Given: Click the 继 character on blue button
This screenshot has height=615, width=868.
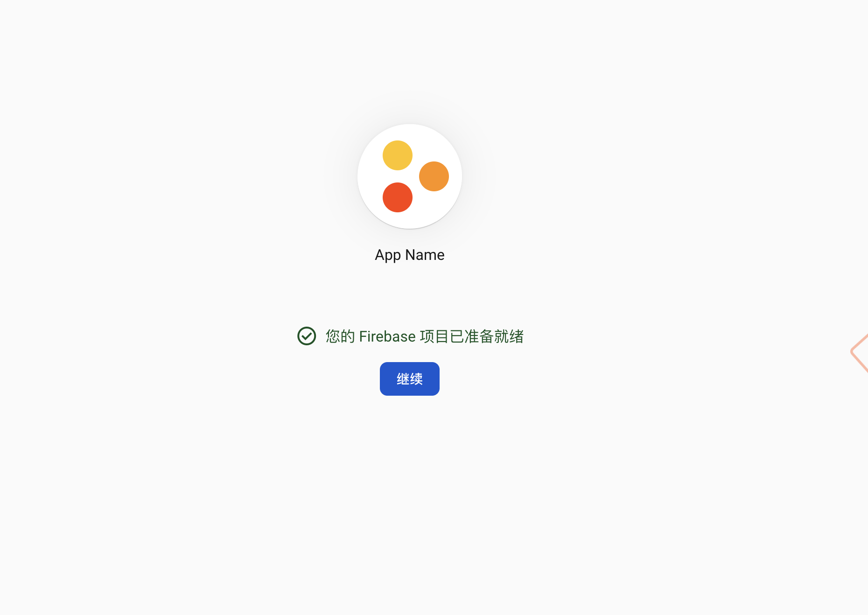Looking at the screenshot, I should pos(403,379).
